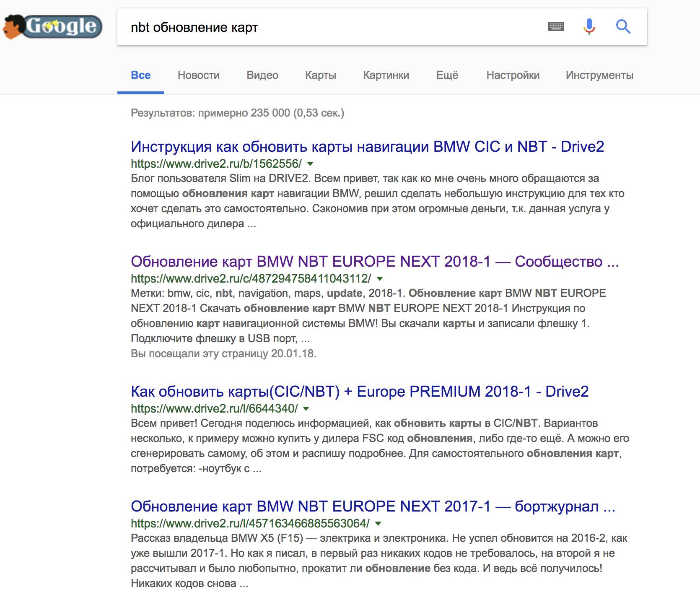Expand the Ещё menu
The height and width of the screenshot is (613, 700).
pos(447,75)
